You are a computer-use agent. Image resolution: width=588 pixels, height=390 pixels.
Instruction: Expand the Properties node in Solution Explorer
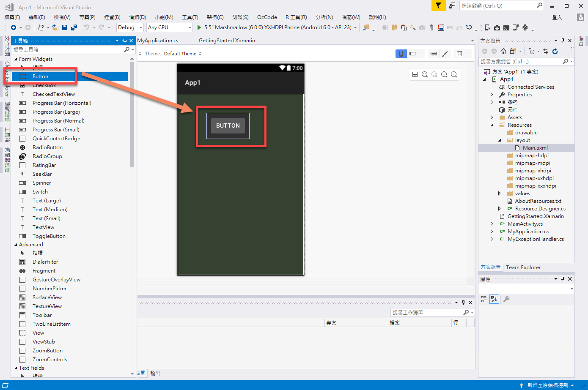coord(492,95)
